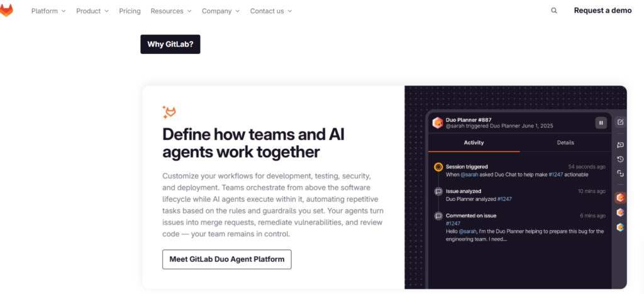The height and width of the screenshot is (294, 644).
Task: Pause the Duo Planner session
Action: 601,123
